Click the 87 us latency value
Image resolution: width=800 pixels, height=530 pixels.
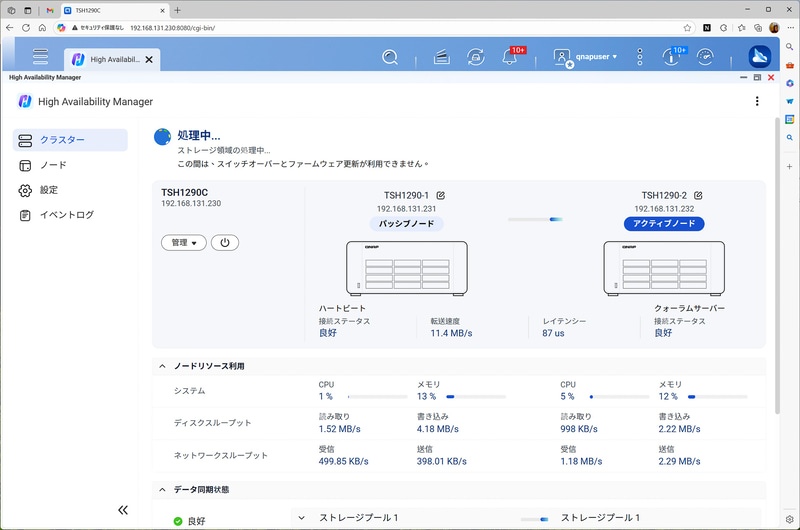(x=553, y=333)
